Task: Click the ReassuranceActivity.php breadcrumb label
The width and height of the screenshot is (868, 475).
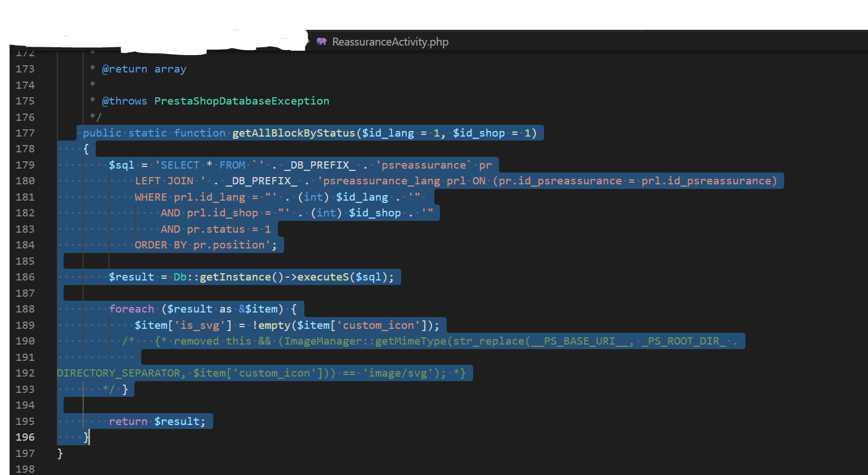Action: pos(390,42)
